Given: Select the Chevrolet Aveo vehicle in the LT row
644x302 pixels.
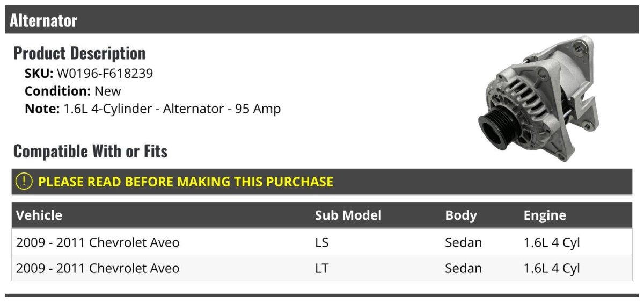Looking at the screenshot, I should click(x=98, y=268).
